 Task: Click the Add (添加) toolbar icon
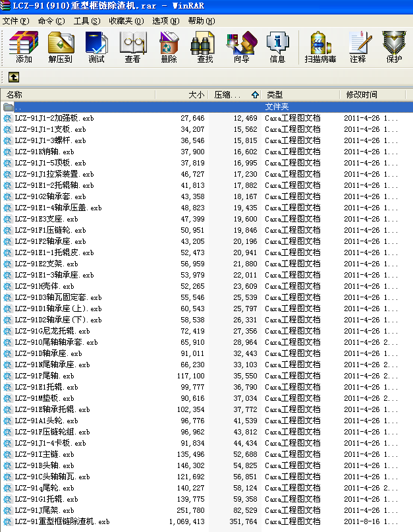[24, 47]
